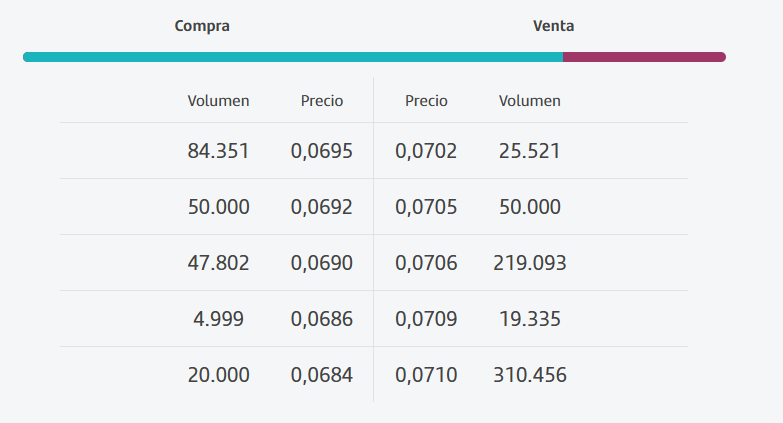
Task: Click the buy volume 4.999
Action: click(x=218, y=319)
